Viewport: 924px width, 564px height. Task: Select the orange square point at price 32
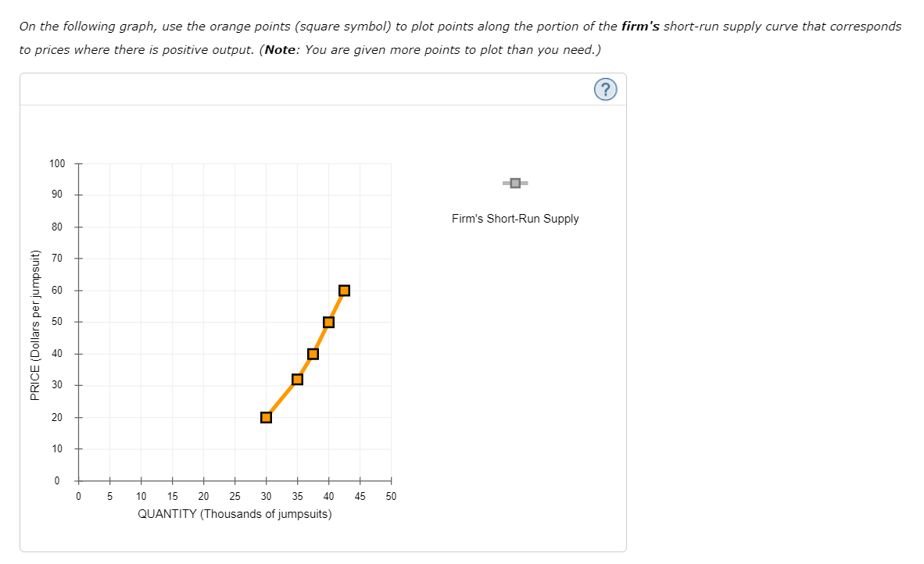tap(297, 379)
